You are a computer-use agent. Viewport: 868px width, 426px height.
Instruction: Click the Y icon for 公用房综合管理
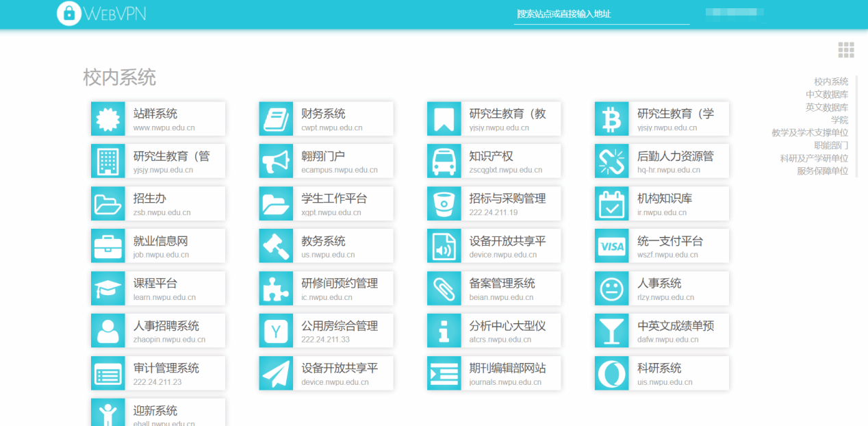point(276,331)
